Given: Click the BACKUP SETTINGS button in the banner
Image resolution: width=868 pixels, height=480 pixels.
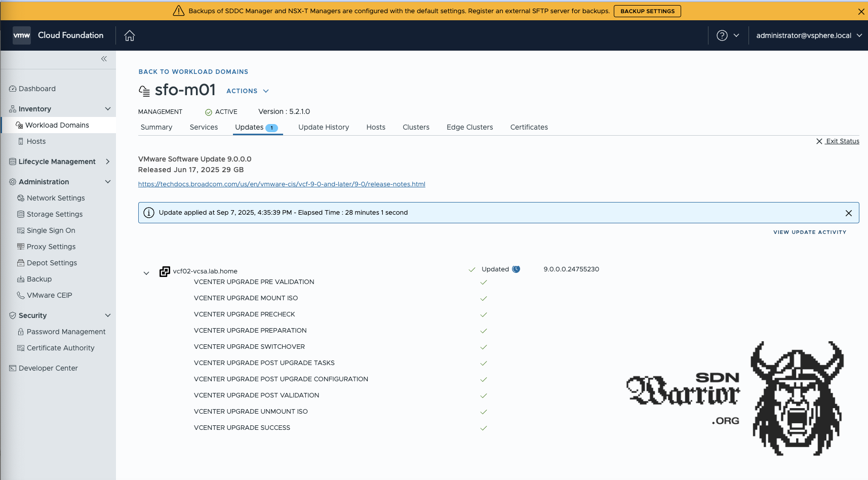Looking at the screenshot, I should [x=647, y=11].
